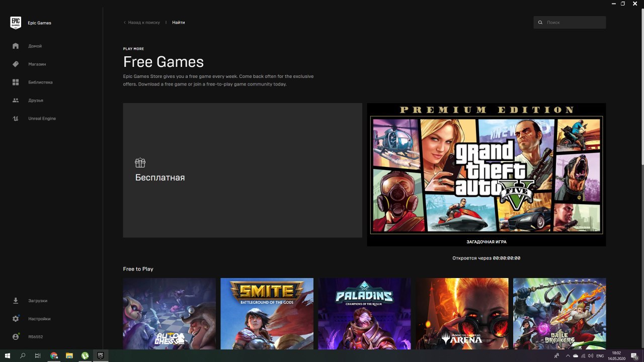Image resolution: width=644 pixels, height=362 pixels.
Task: Select Загрузки in the sidebar
Action: [x=38, y=301]
